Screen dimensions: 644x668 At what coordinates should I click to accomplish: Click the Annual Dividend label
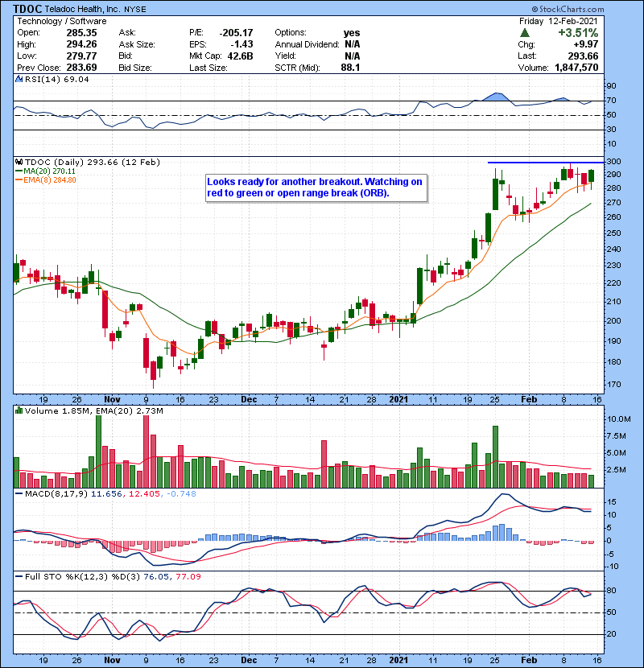point(307,44)
